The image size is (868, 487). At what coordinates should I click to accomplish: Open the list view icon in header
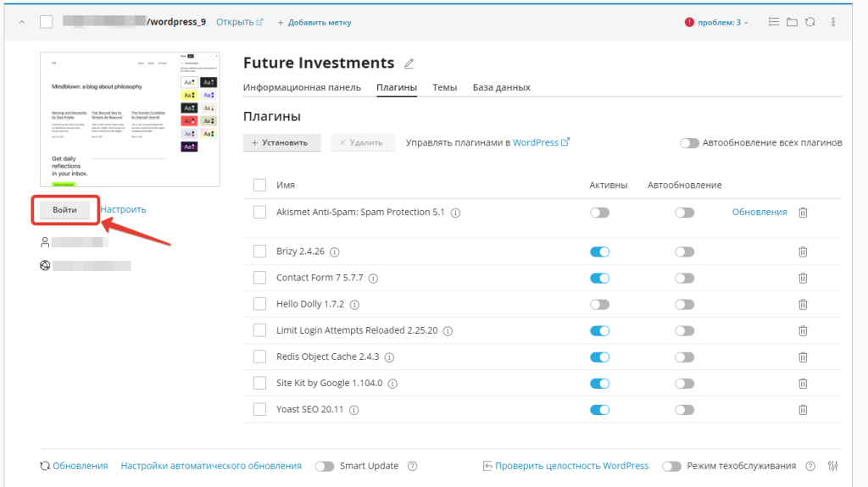[x=774, y=22]
